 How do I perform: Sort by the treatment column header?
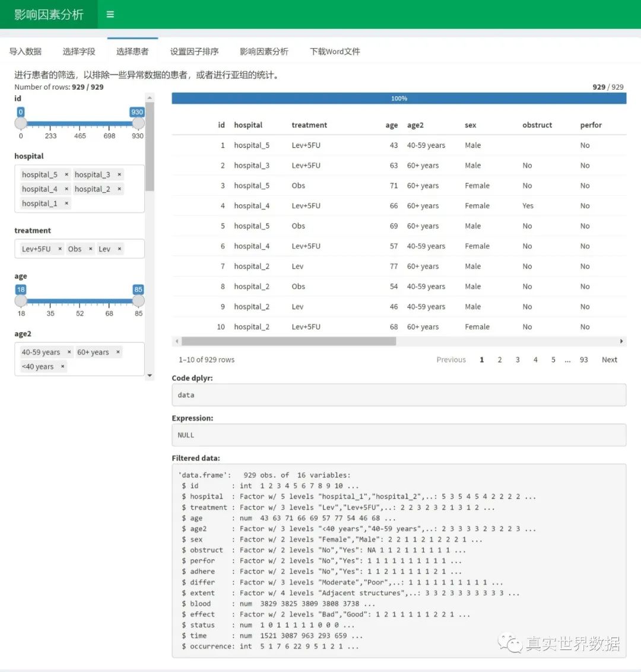(309, 125)
